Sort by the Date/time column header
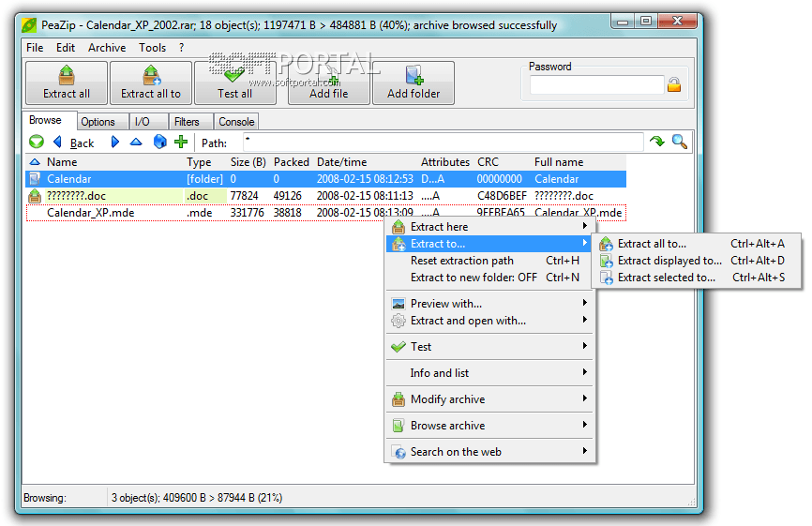812x526 pixels. 342,162
